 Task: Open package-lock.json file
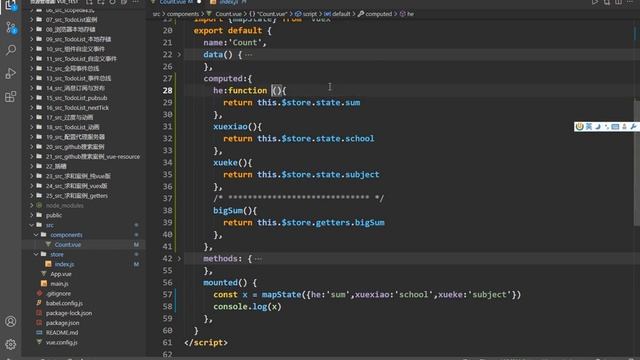click(69, 313)
